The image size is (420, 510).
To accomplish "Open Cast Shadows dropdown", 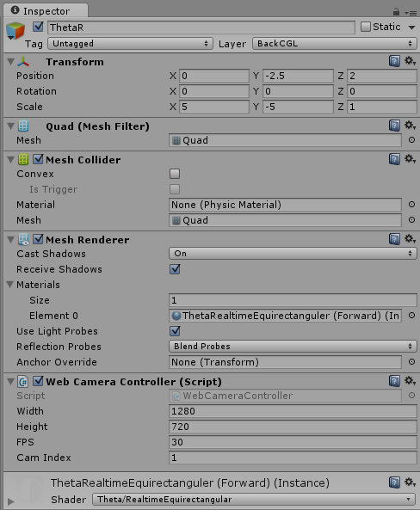I will (x=293, y=254).
